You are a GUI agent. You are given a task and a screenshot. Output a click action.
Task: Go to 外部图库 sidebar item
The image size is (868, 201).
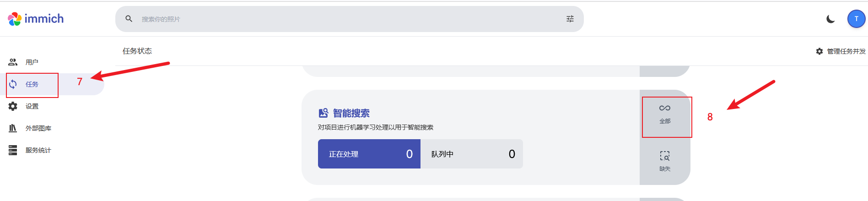[38, 128]
